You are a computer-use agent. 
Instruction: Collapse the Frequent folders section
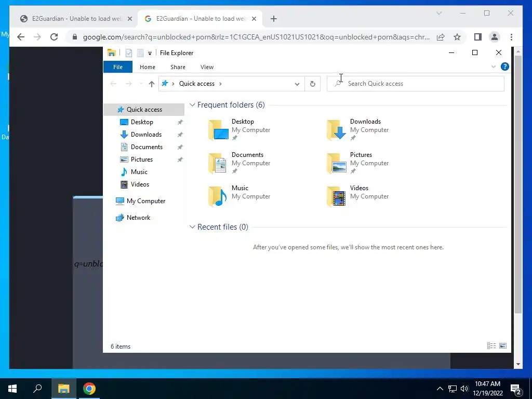(x=192, y=105)
